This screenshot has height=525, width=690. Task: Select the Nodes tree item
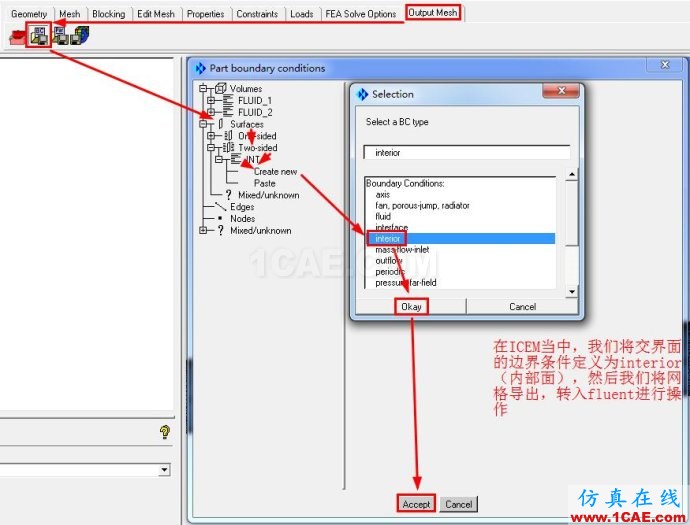click(x=242, y=218)
